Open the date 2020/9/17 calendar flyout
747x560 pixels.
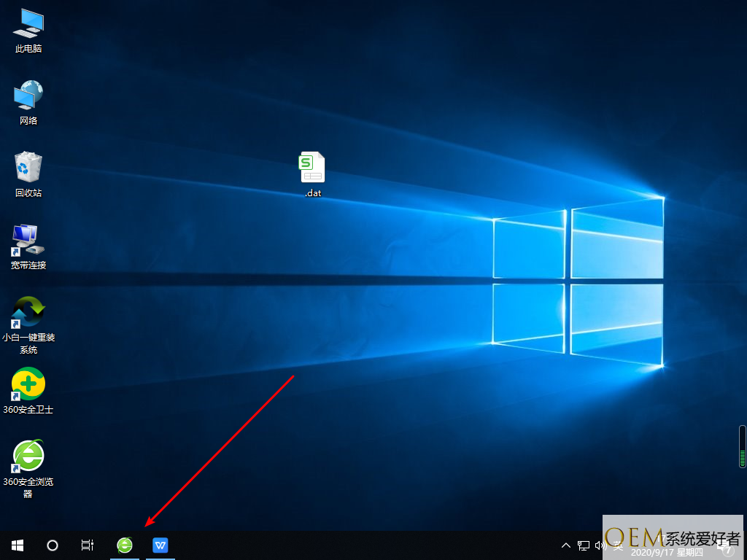pos(664,553)
